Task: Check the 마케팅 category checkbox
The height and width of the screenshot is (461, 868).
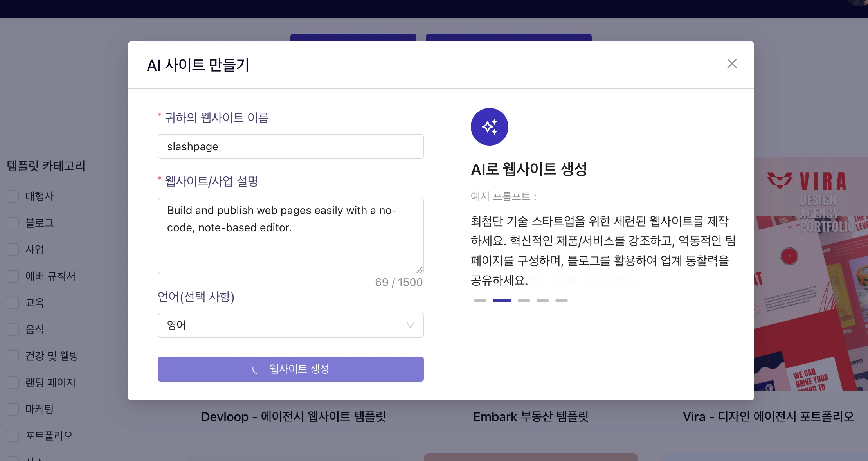Action: [13, 409]
